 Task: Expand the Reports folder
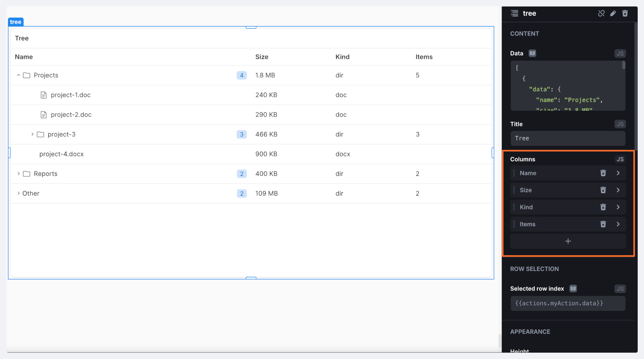coord(18,174)
